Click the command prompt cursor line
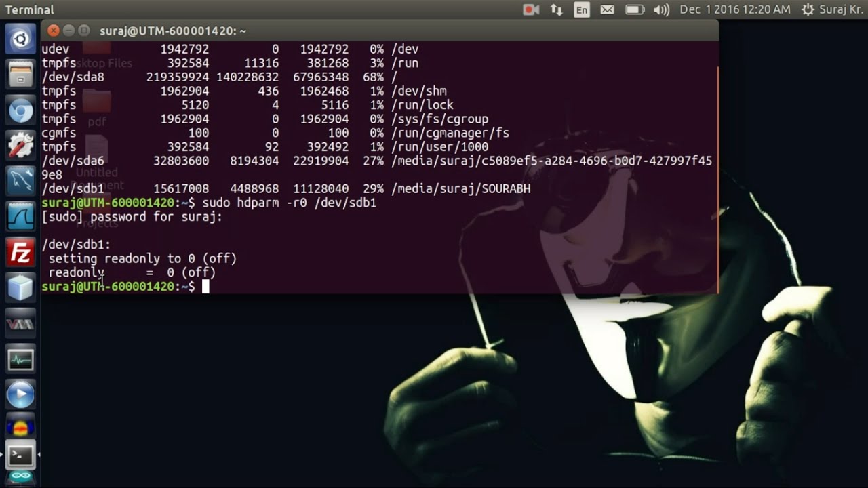 click(125, 287)
